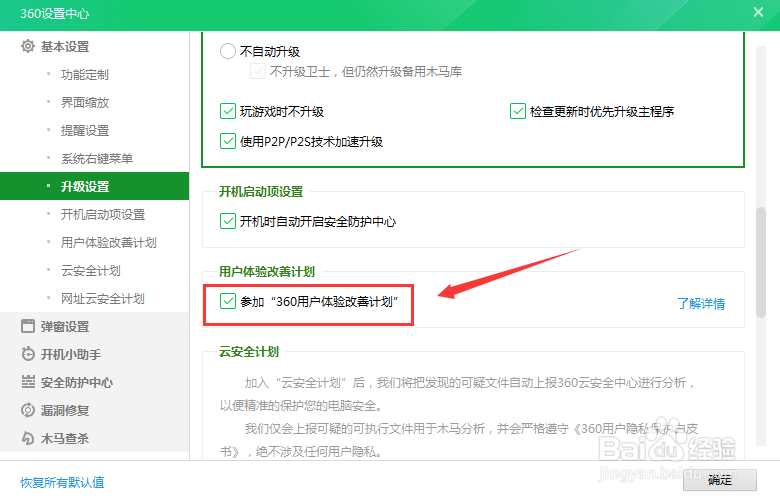Image resolution: width=780 pixels, height=500 pixels.
Task: Click the icon beside 漏洞修复
Action: (x=28, y=410)
